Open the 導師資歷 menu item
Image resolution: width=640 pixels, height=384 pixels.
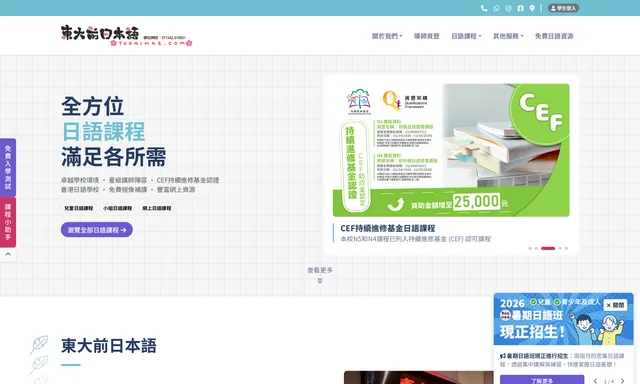(427, 36)
